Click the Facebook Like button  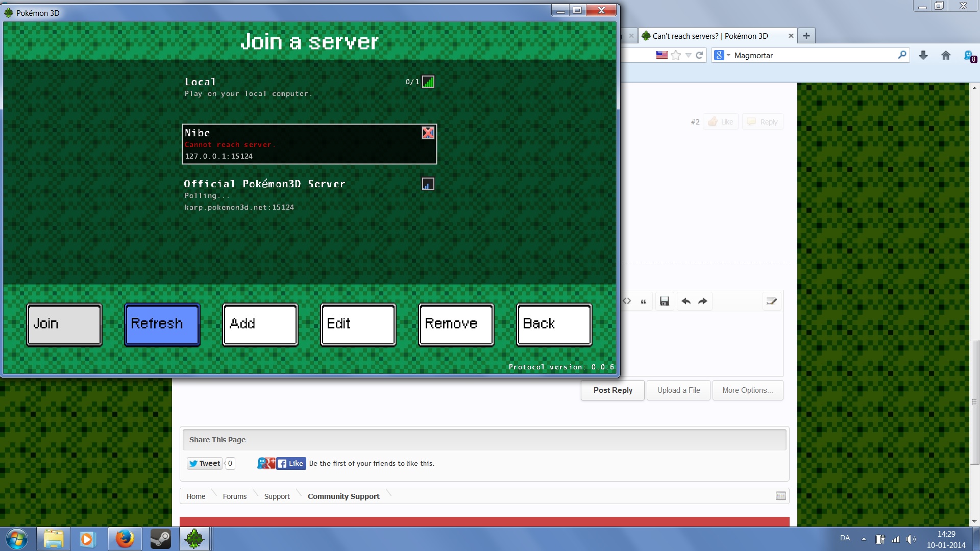pyautogui.click(x=291, y=463)
